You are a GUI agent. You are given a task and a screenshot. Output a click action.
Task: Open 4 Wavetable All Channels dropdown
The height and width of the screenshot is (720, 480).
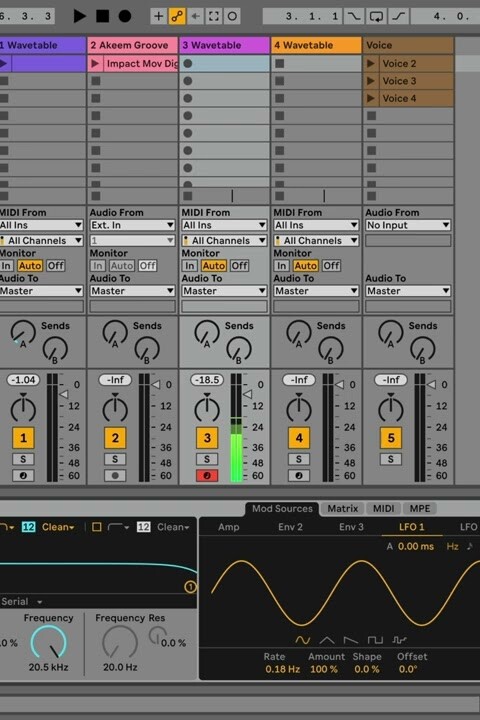click(316, 240)
